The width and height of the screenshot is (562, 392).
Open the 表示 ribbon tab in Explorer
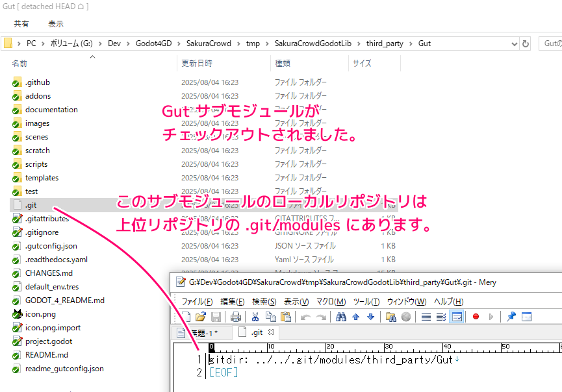coord(55,23)
